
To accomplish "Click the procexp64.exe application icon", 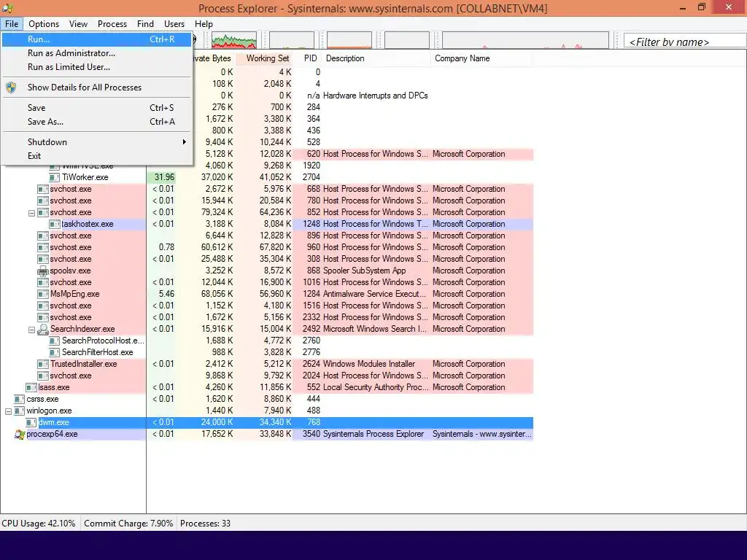I will pyautogui.click(x=19, y=435).
